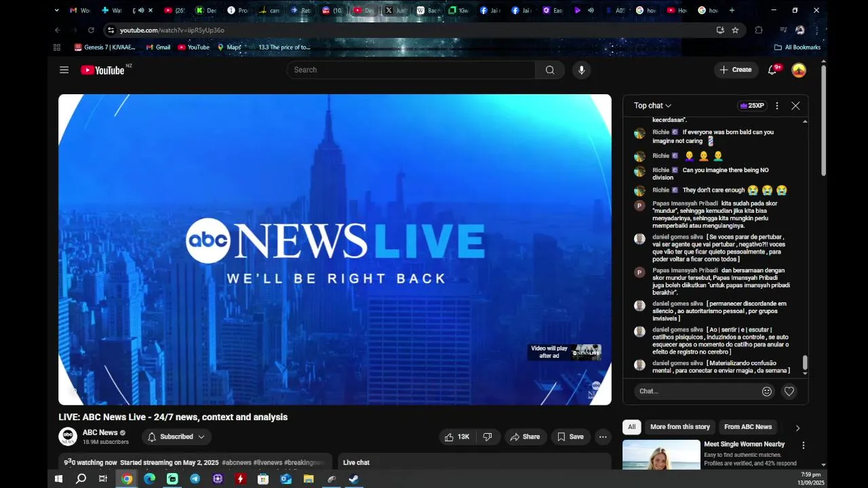Open the Create menu button

point(736,70)
